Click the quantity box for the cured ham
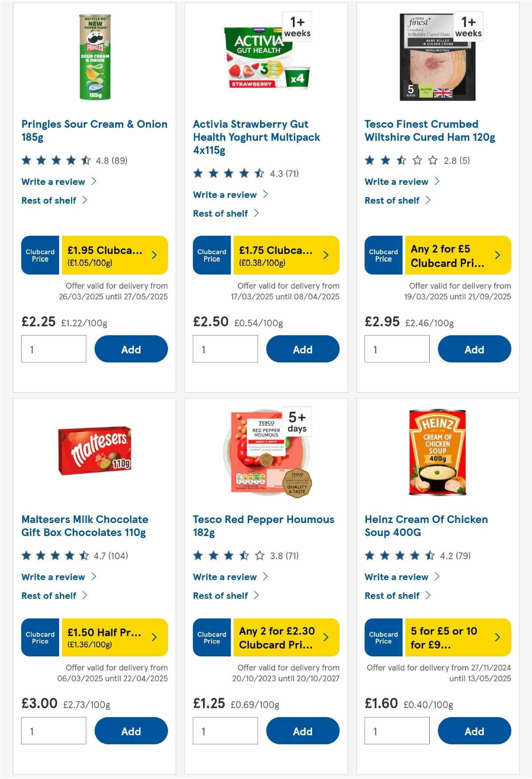The image size is (532, 779). click(x=397, y=349)
